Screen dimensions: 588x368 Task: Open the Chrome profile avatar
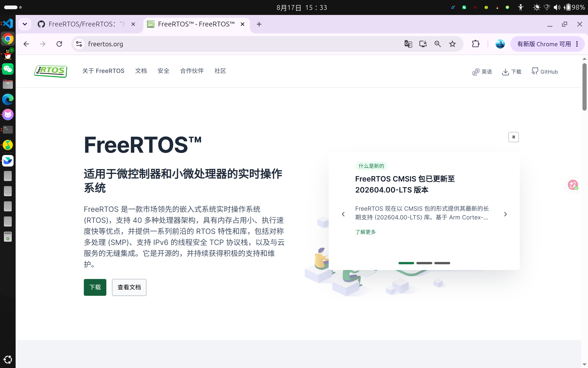tap(500, 44)
